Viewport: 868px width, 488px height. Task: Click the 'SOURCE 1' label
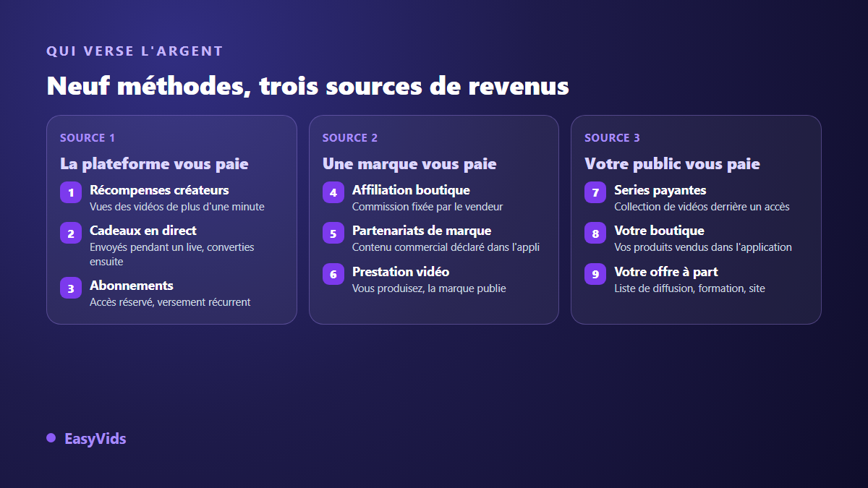coord(88,138)
